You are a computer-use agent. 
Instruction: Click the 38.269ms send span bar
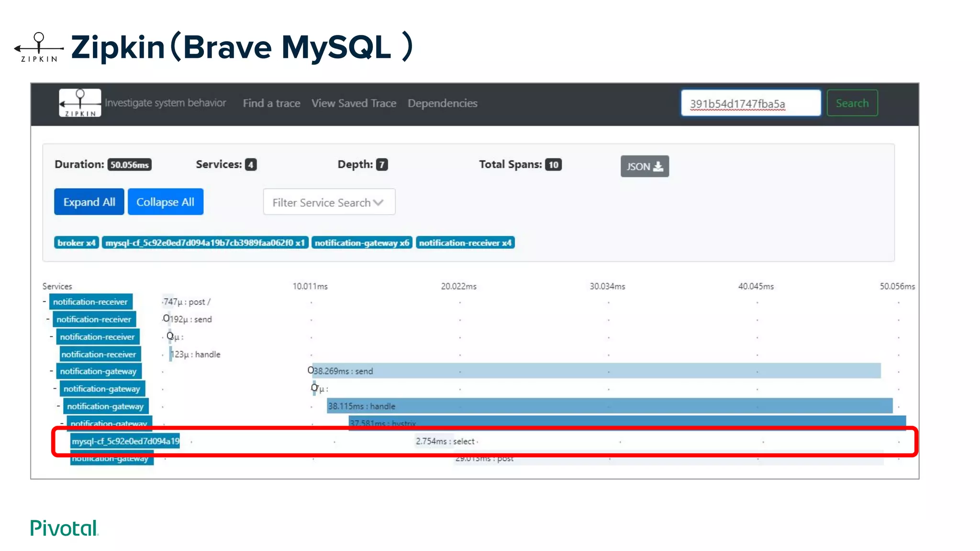point(596,371)
